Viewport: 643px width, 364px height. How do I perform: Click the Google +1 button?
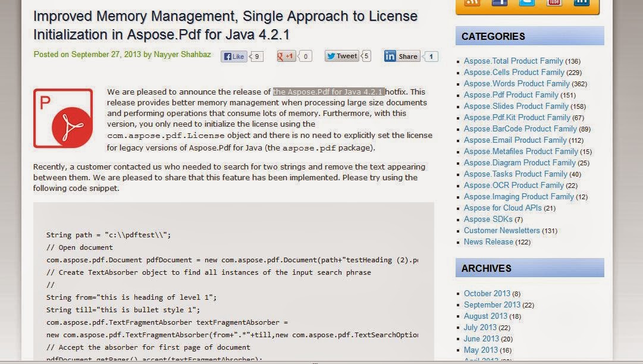tap(286, 56)
